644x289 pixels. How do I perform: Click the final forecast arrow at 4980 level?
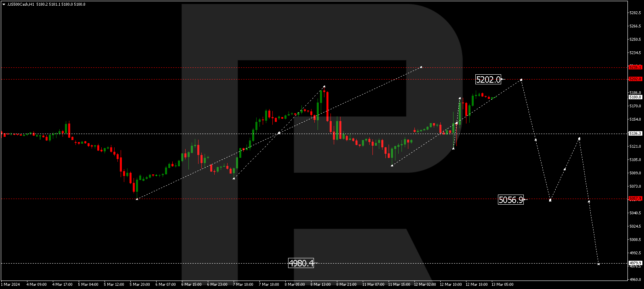tap(598, 264)
